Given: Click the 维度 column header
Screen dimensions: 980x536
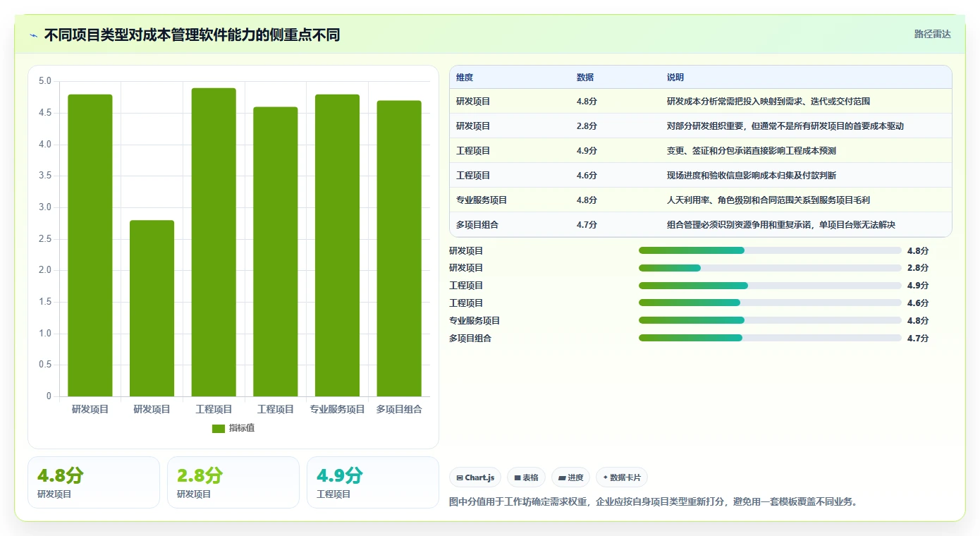Looking at the screenshot, I should (x=465, y=78).
